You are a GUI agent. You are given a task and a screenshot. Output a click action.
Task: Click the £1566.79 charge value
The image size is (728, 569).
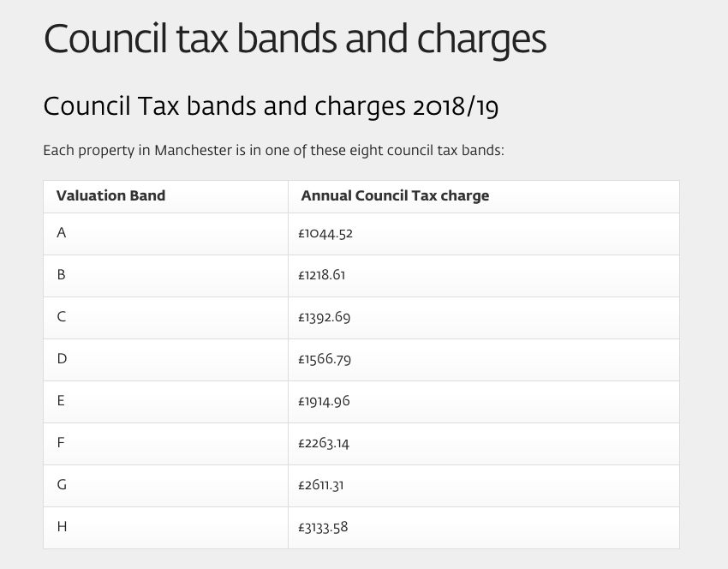(x=325, y=359)
